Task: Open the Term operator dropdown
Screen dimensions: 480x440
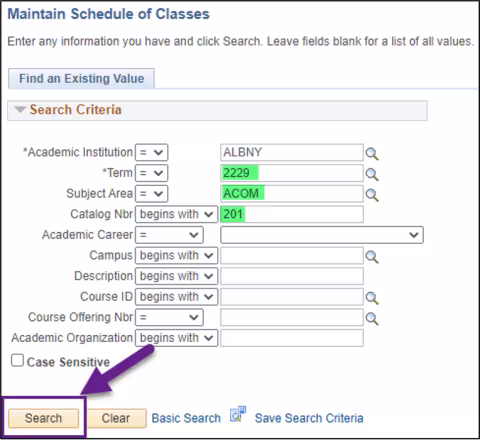Action: pos(152,173)
